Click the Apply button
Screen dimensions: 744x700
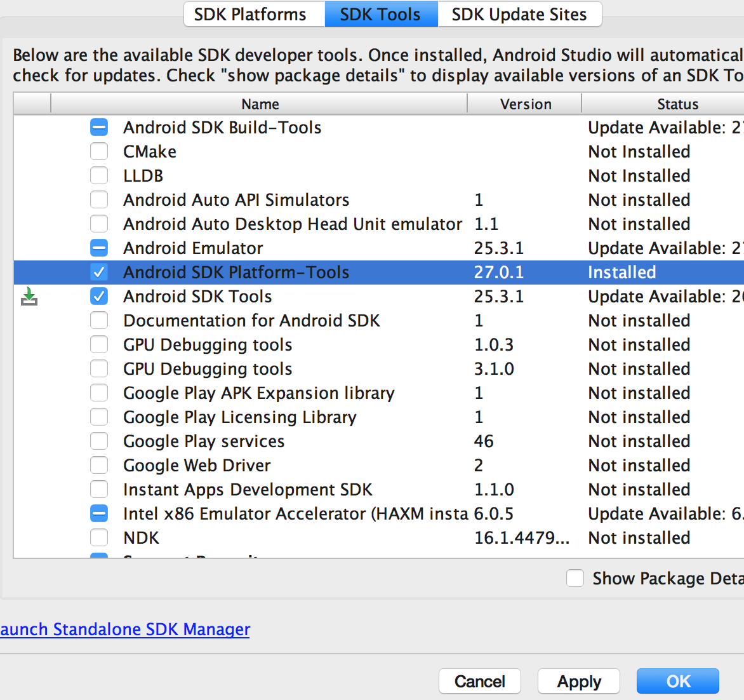click(579, 682)
